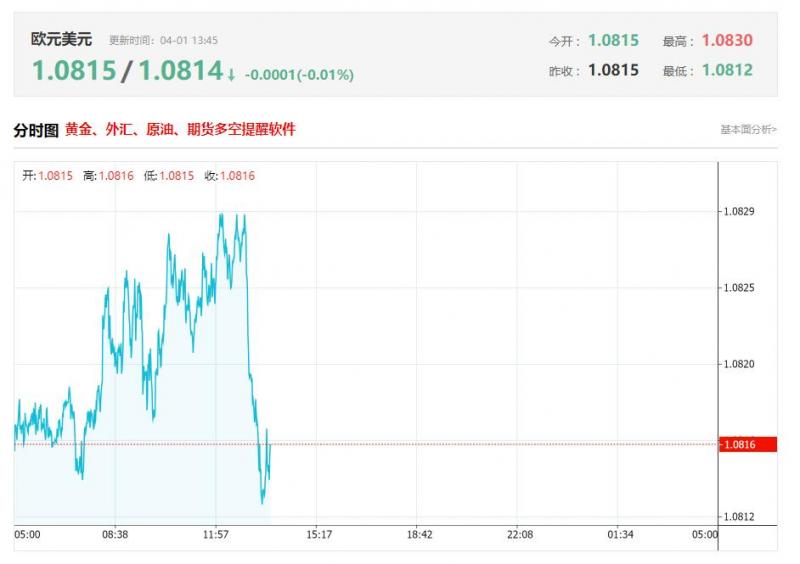800x564 pixels.
Task: Select the 22:08 time axis label
Action: pos(519,535)
